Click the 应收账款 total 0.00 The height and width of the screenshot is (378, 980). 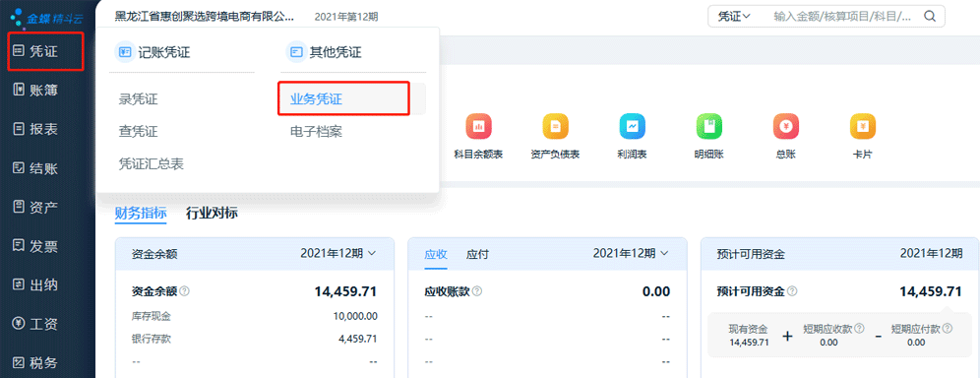656,291
